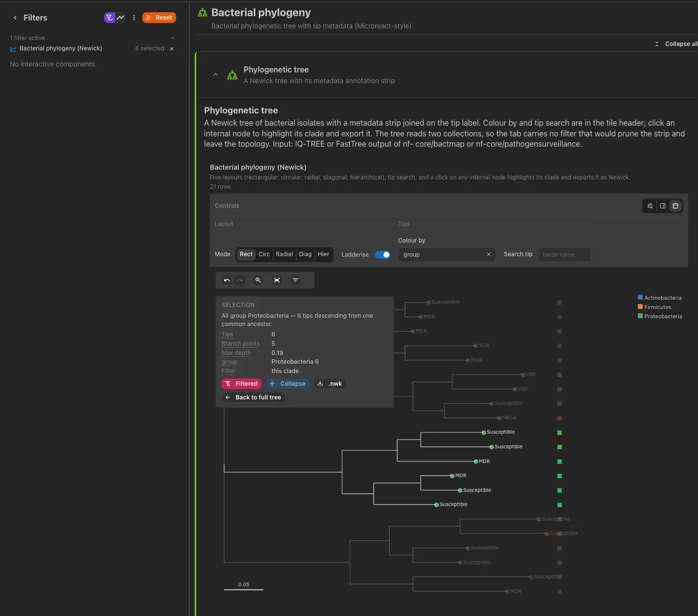
Task: Click the '21 rows' text
Action: coord(220,187)
